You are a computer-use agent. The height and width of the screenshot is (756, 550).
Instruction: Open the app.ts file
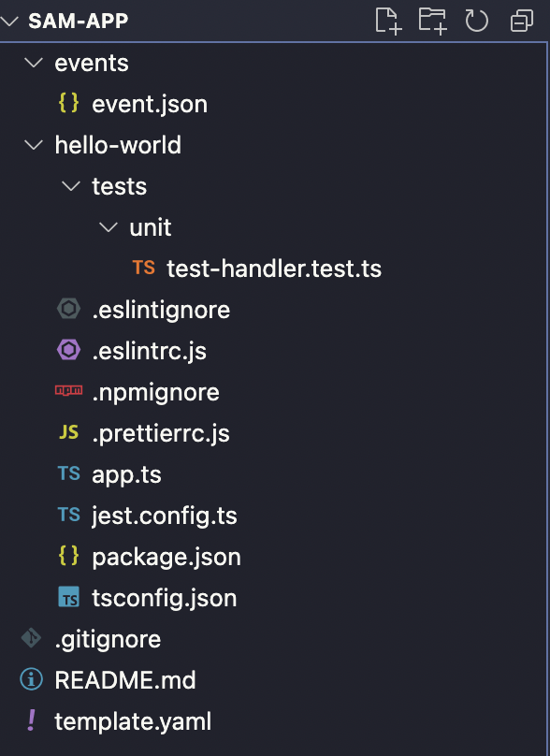click(x=275, y=474)
